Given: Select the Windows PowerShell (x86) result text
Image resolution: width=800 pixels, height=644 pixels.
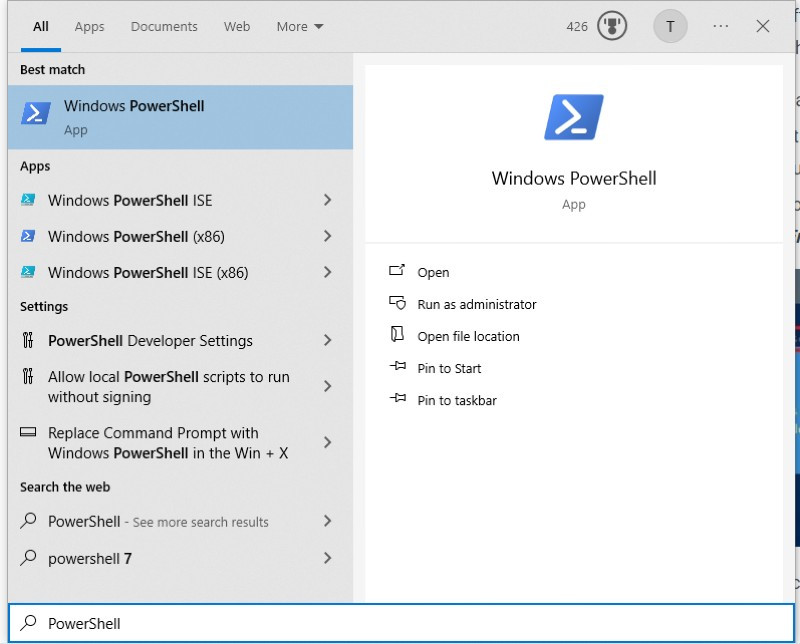Looking at the screenshot, I should click(x=136, y=237).
